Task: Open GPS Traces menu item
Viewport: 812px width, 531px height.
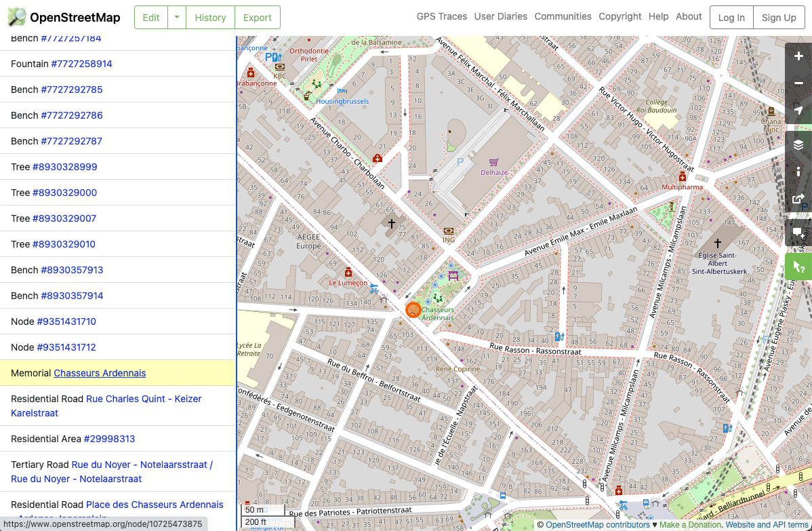Action: click(442, 16)
